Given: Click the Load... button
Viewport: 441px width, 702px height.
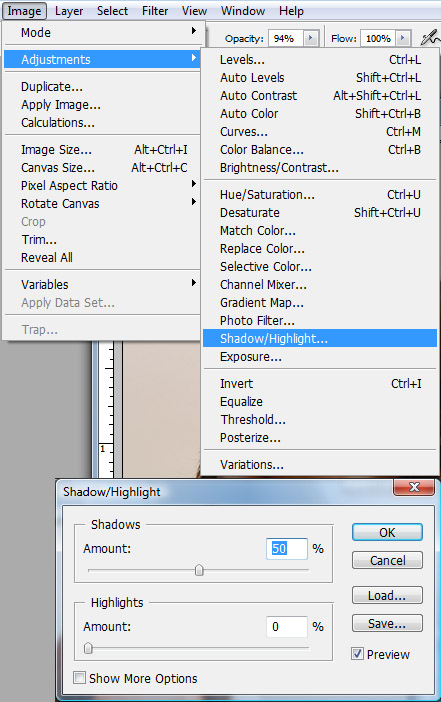Looking at the screenshot, I should pos(387,595).
